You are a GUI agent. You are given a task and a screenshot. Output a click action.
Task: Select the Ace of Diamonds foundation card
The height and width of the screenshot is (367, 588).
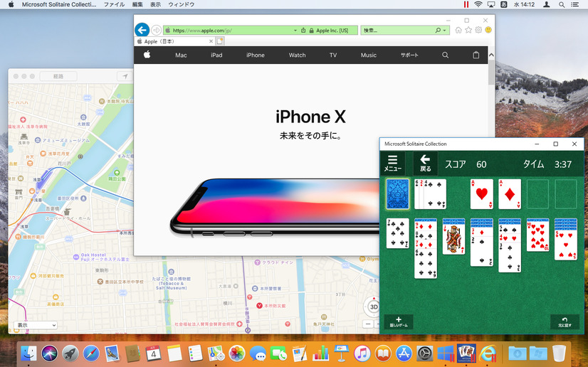[x=510, y=193]
